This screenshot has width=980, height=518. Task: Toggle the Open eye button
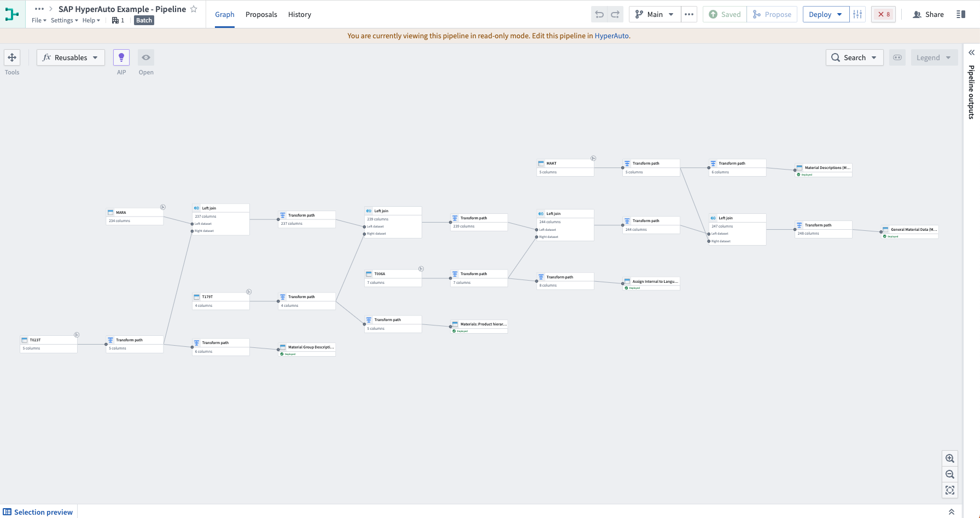pyautogui.click(x=146, y=57)
